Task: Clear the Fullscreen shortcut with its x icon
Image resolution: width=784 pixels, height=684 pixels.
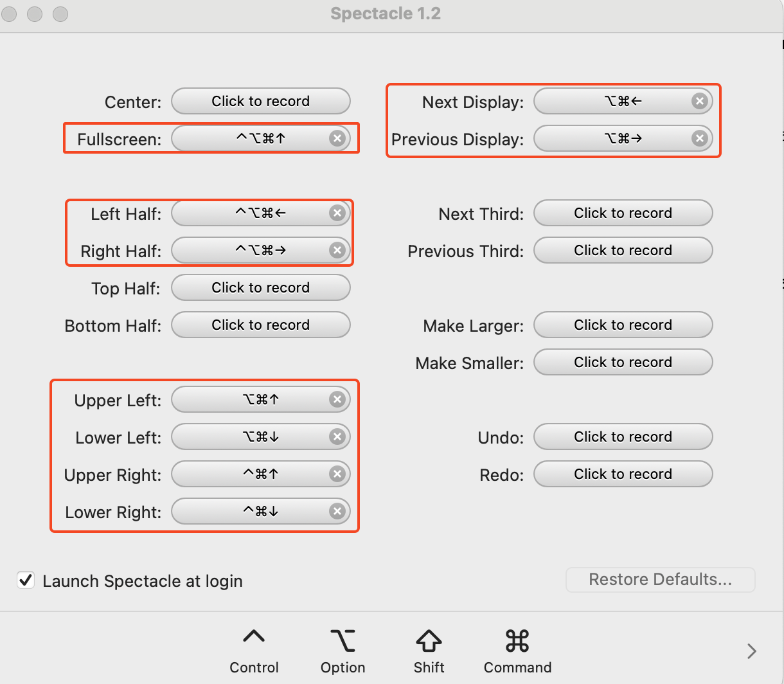Action: (x=337, y=138)
